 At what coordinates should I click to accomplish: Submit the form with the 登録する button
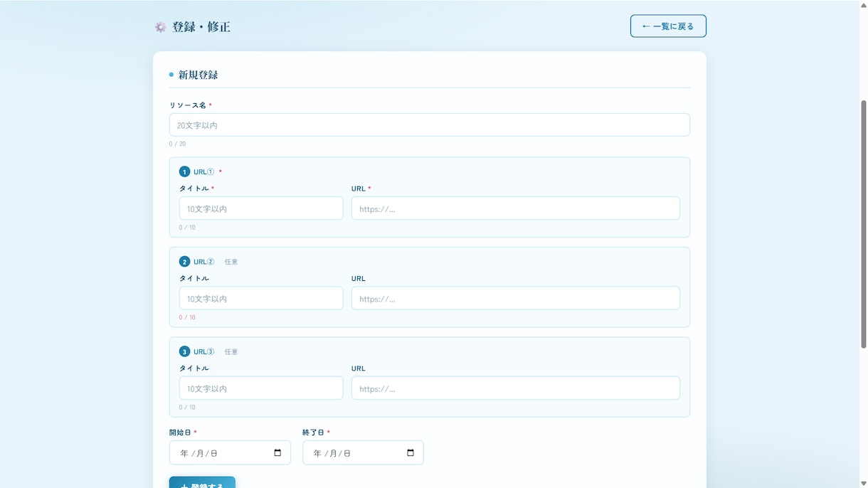[202, 482]
